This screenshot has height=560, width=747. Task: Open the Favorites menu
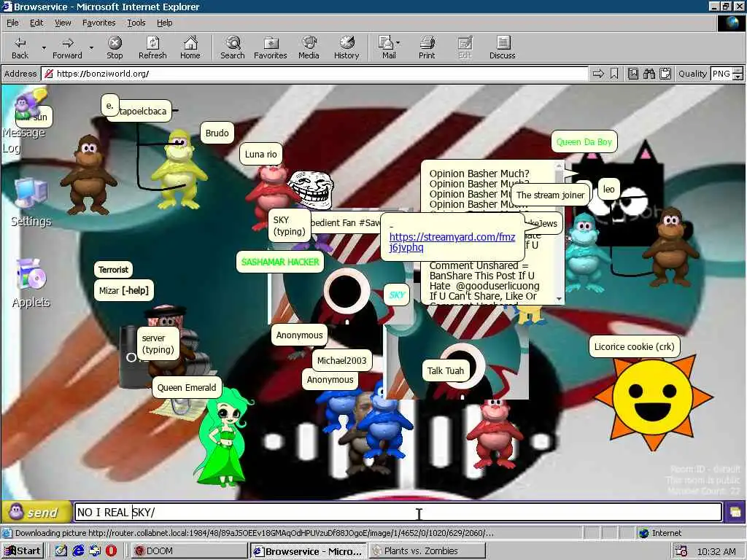(98, 23)
